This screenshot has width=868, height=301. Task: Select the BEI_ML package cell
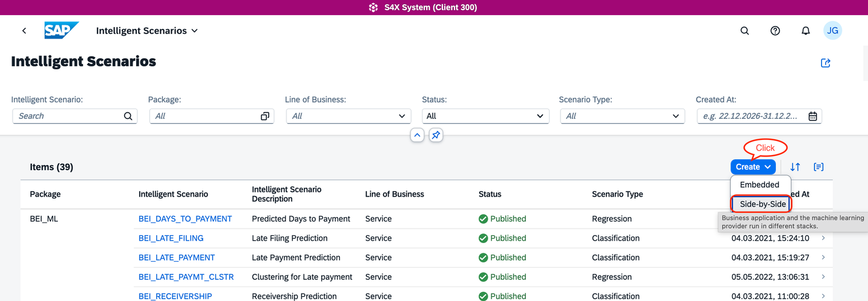(44, 219)
